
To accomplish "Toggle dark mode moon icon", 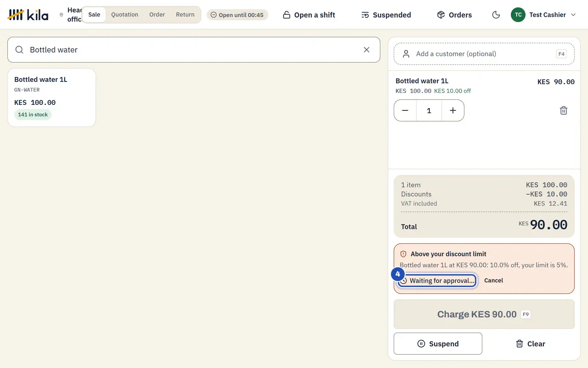I will pos(496,15).
